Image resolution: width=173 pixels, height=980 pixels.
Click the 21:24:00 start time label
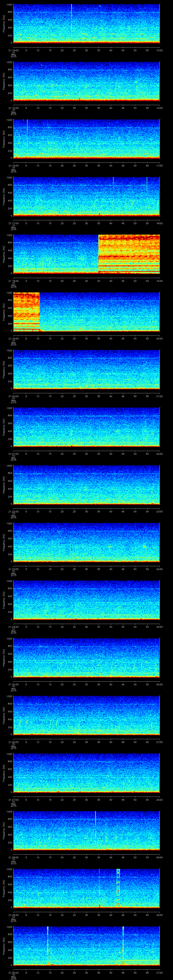(x=13, y=627)
